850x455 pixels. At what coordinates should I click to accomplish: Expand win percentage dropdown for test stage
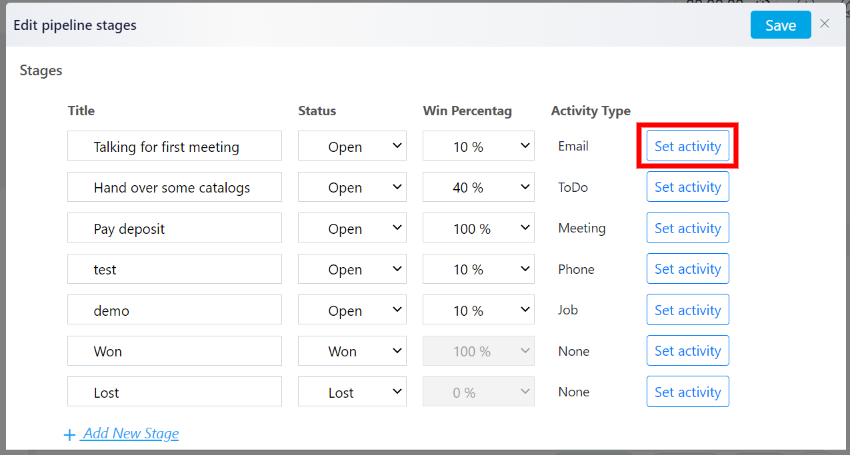tap(479, 269)
